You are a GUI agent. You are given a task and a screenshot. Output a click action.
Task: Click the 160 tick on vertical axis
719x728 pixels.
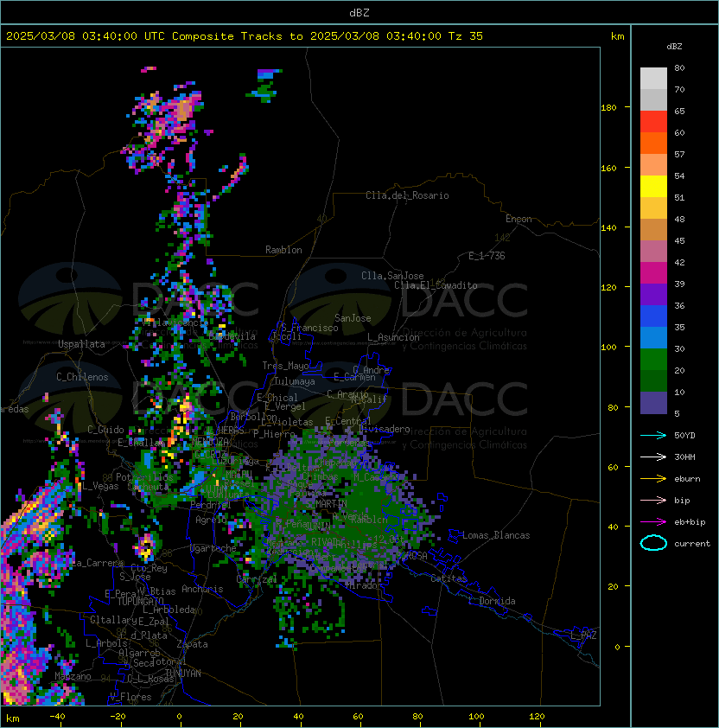[608, 168]
